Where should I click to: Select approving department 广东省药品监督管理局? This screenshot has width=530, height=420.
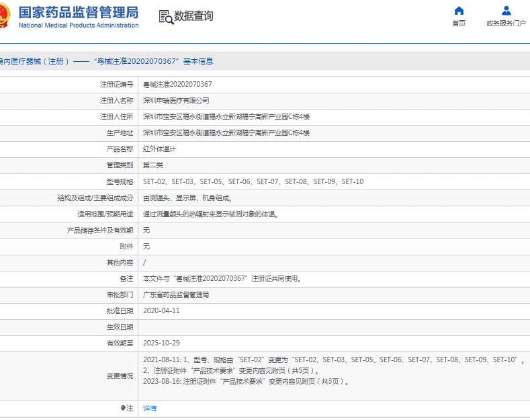pos(176,295)
